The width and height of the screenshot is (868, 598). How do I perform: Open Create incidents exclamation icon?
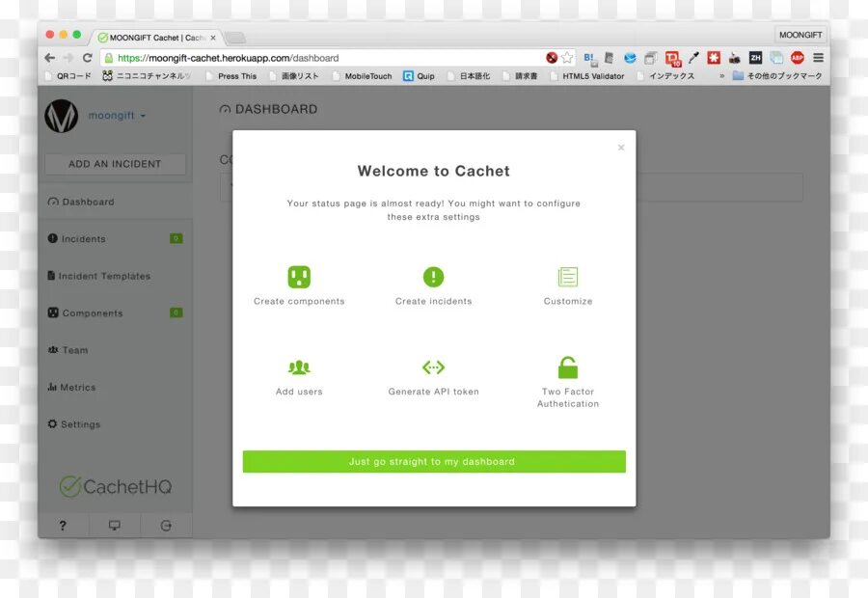[433, 277]
